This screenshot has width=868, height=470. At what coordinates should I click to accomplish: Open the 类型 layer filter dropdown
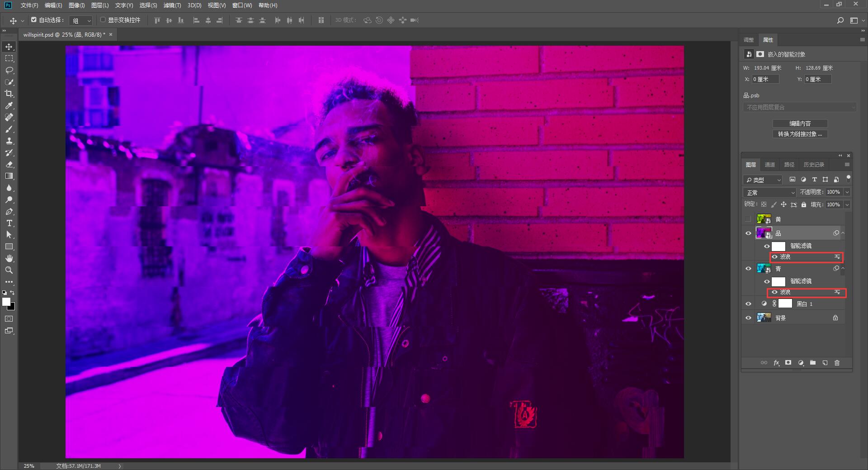click(763, 180)
